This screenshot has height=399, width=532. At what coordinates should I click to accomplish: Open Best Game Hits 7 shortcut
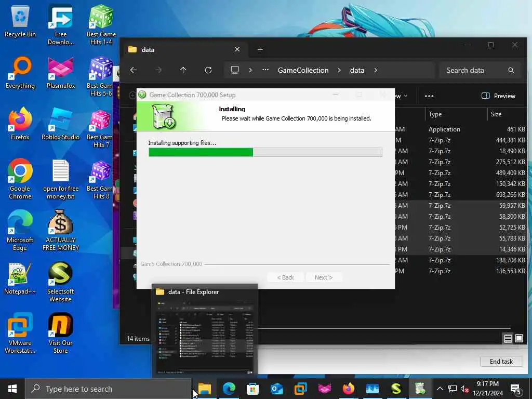(100, 128)
